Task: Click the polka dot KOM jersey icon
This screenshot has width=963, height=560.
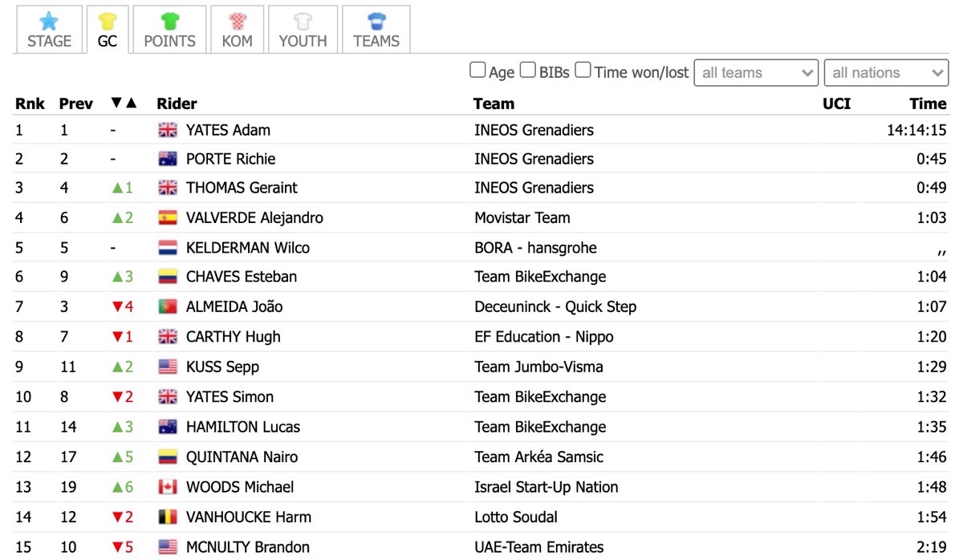Action: (x=237, y=21)
